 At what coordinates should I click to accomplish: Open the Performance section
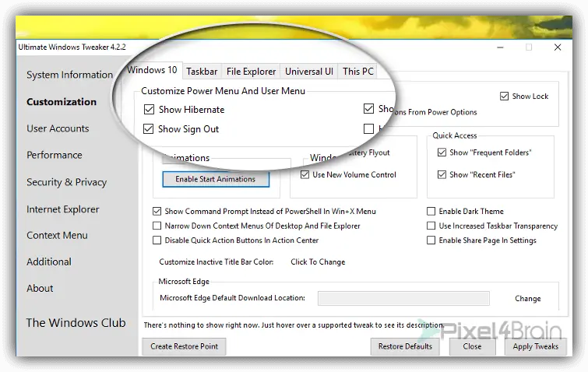pos(55,155)
